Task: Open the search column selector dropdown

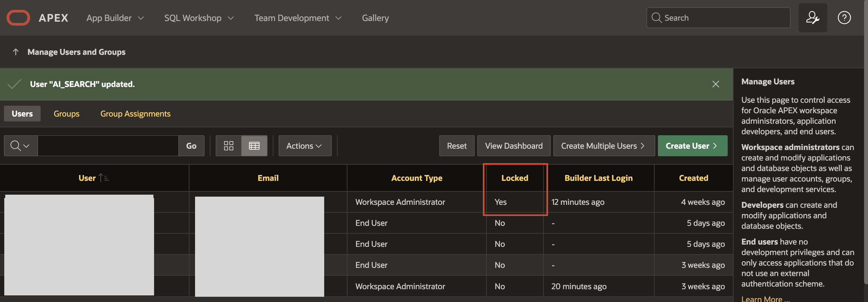Action: coord(21,146)
